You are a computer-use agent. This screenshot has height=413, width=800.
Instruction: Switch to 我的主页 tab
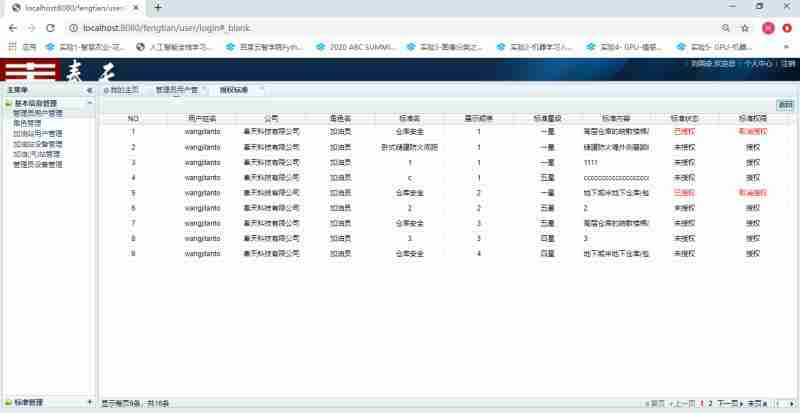[123, 90]
